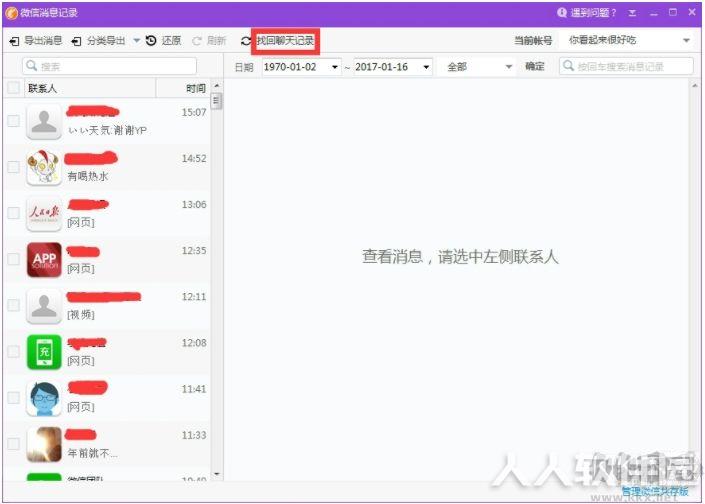Click the 找回聊天记录 refresh icon
Viewport: 705px width, 504px height.
[245, 41]
